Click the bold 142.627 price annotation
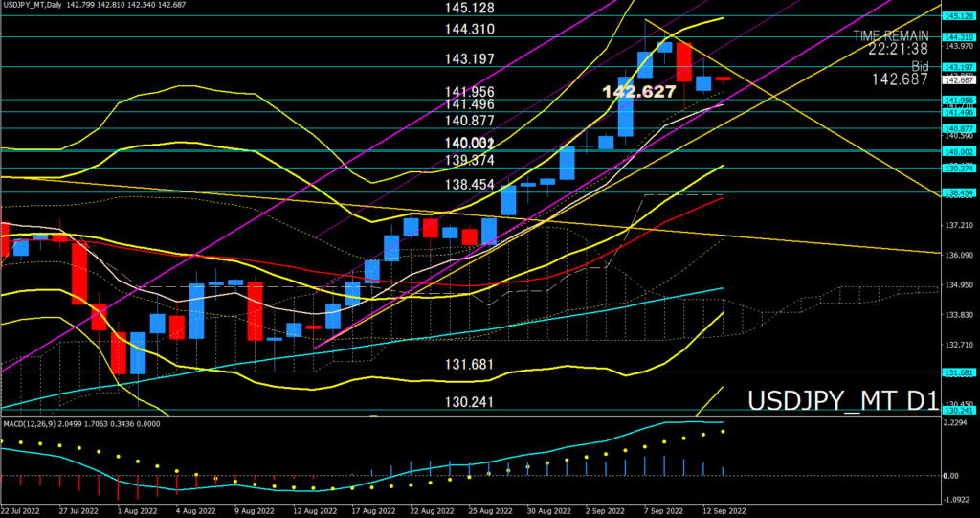Image resolution: width=980 pixels, height=518 pixels. [x=638, y=92]
